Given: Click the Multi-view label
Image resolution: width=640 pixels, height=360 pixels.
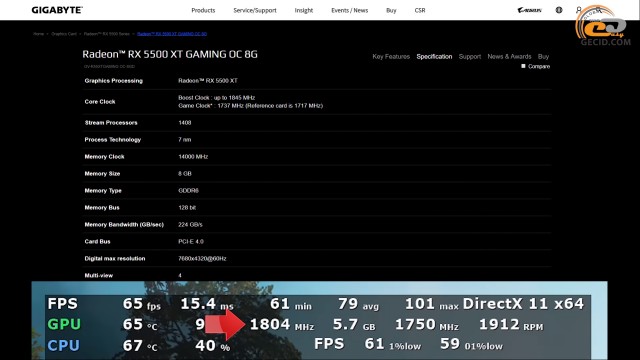Looking at the screenshot, I should tap(98, 276).
